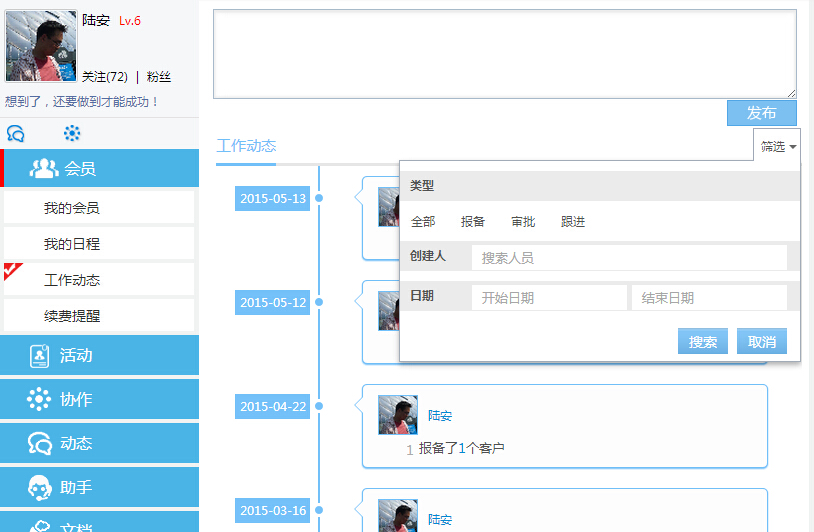
Task: Switch to the 工作动态 tab
Action: click(x=246, y=146)
